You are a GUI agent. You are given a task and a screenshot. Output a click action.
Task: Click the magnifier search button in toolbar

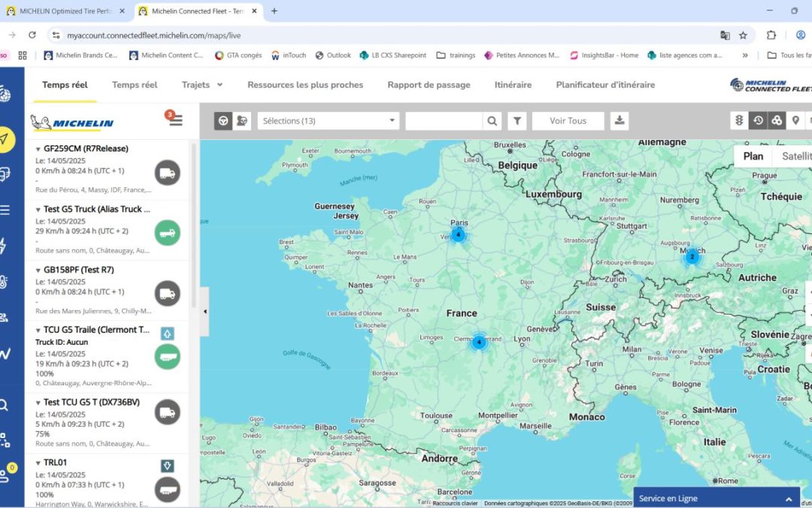coord(492,120)
